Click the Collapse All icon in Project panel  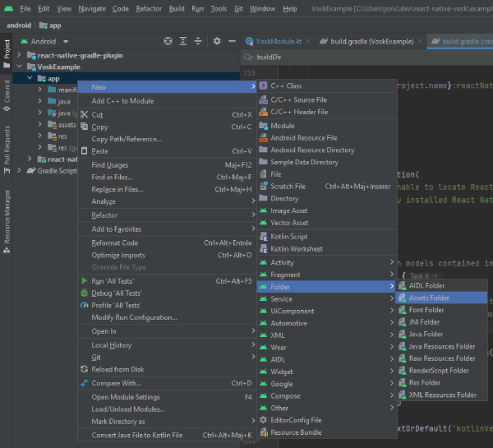coord(198,41)
